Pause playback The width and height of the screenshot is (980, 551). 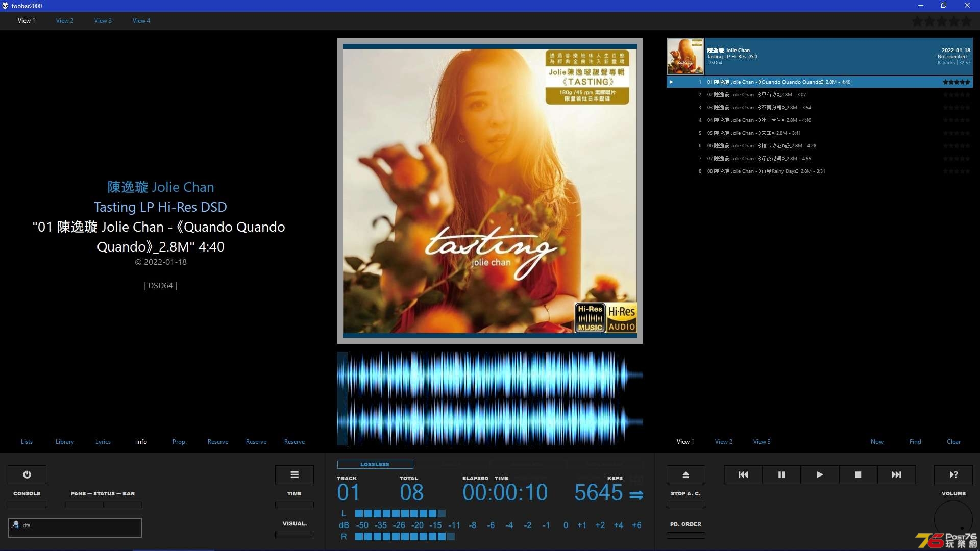click(781, 474)
